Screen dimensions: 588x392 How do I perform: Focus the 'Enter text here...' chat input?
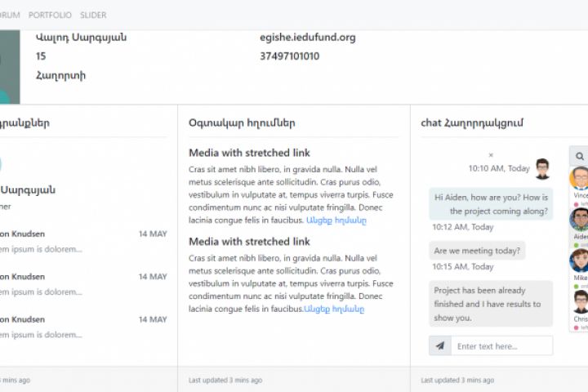(x=501, y=346)
